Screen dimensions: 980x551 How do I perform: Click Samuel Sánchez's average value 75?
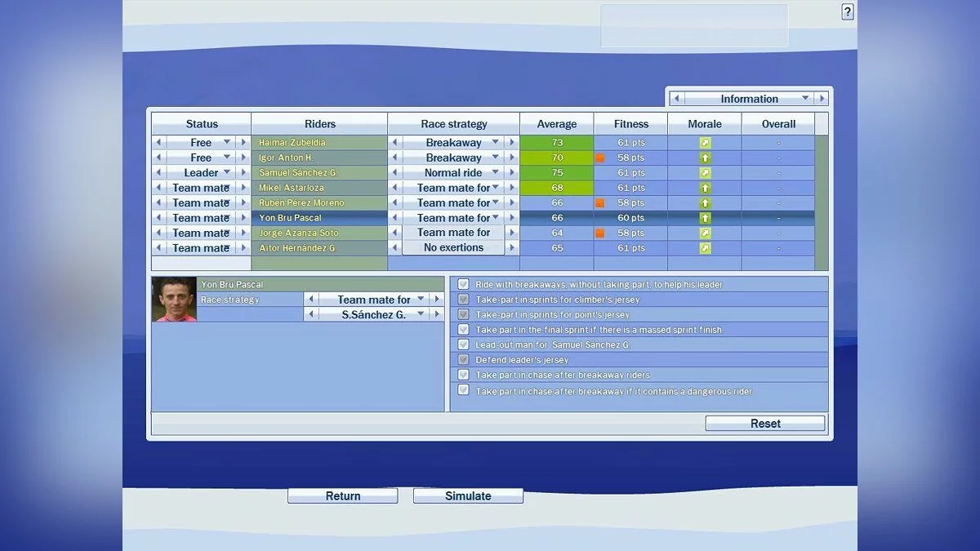click(x=557, y=173)
